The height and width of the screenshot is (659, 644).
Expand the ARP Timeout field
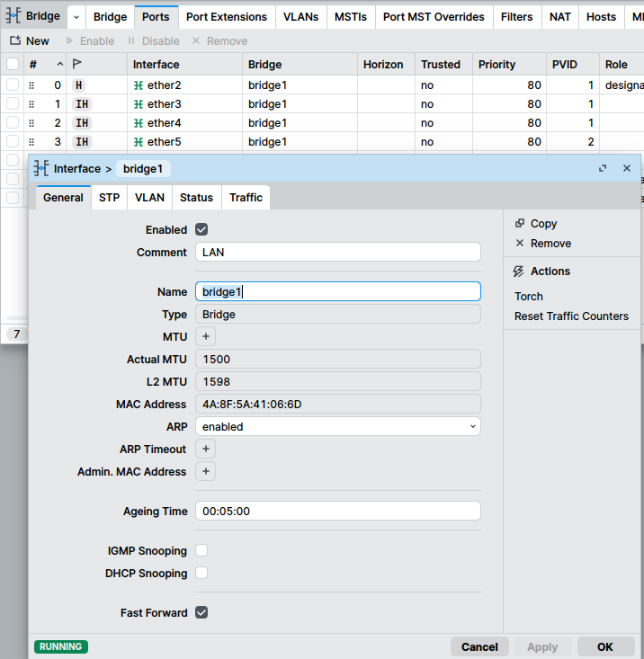[205, 449]
